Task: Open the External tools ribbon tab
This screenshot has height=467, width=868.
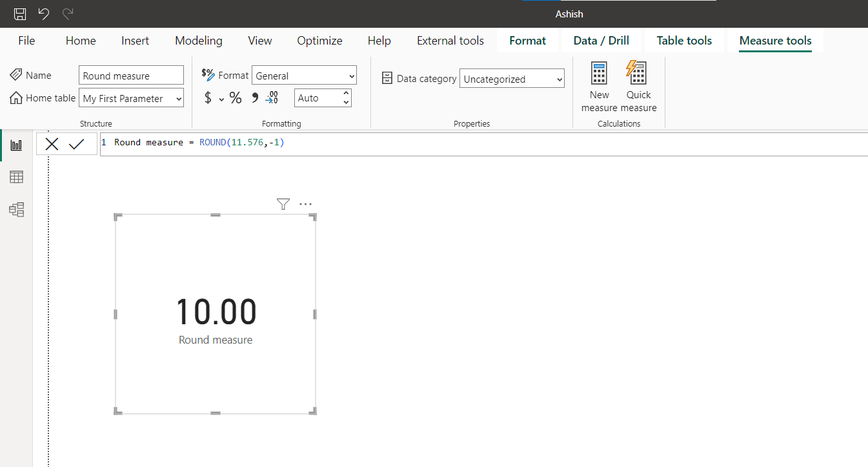Action: (x=450, y=40)
